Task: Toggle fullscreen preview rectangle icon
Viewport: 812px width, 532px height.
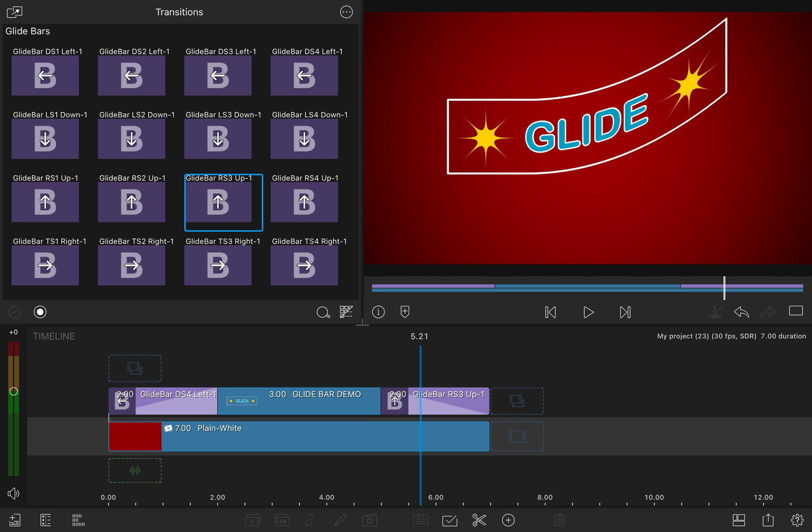Action: pyautogui.click(x=795, y=311)
